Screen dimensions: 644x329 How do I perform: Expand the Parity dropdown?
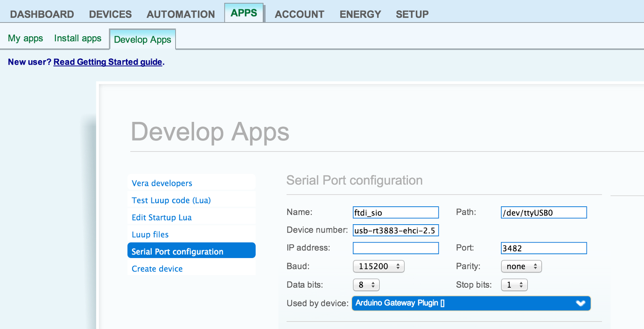click(x=521, y=266)
